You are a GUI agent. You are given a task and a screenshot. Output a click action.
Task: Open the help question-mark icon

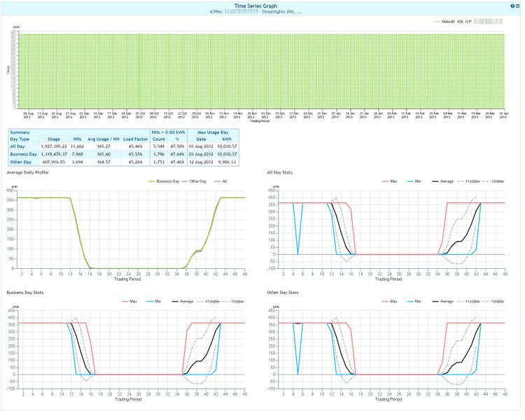[x=512, y=6]
